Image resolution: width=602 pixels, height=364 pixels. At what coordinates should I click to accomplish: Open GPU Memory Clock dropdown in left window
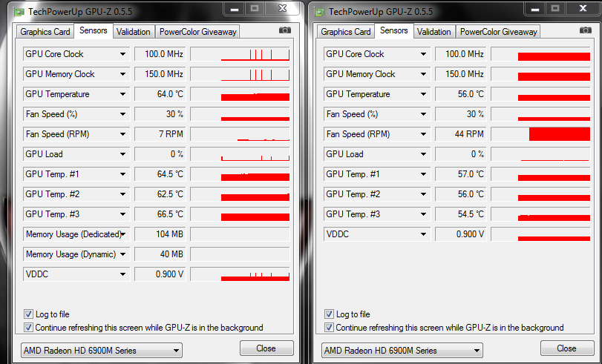click(x=123, y=74)
